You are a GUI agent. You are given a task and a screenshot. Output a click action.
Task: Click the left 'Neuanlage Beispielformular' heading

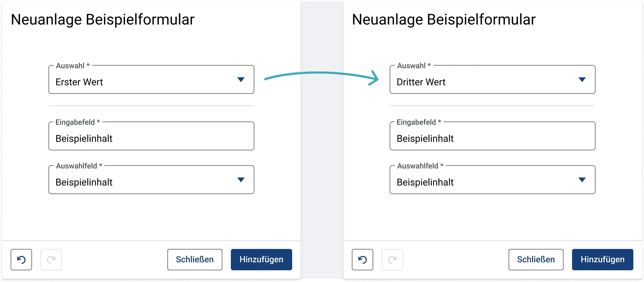tap(103, 19)
